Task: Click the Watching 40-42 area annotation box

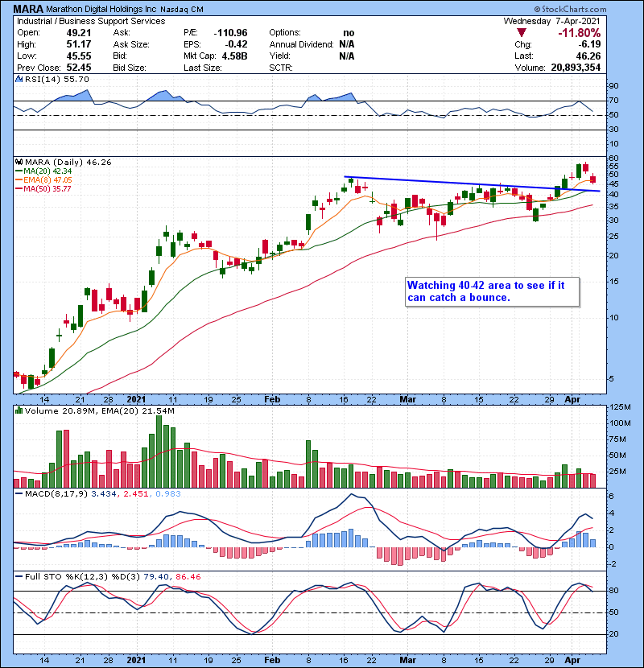Action: [x=493, y=291]
